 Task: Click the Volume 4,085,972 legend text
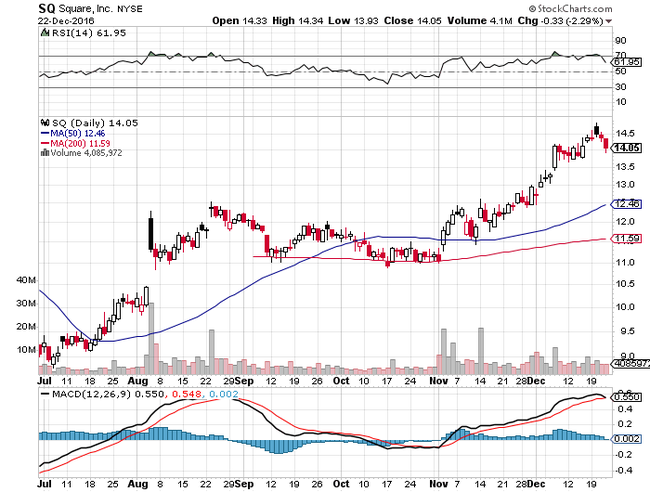coord(86,153)
